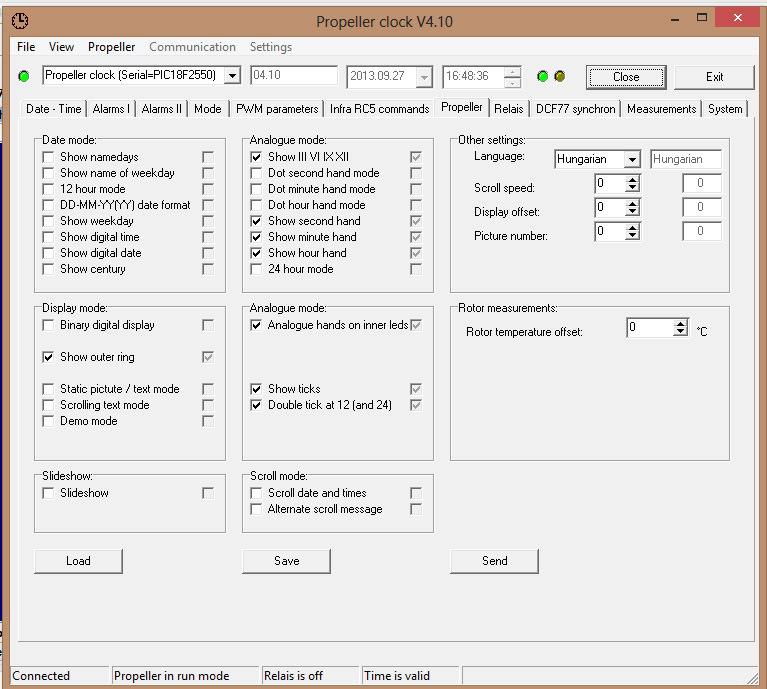This screenshot has width=767, height=689.
Task: Click the green connection status LED left of device dropdown
Action: [x=23, y=76]
